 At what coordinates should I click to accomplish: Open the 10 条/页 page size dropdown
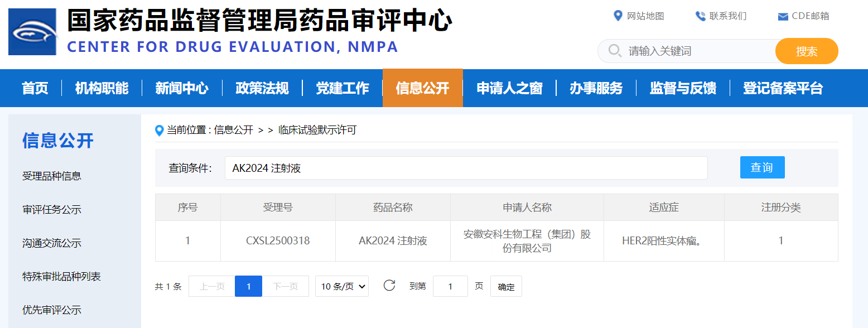tap(342, 287)
